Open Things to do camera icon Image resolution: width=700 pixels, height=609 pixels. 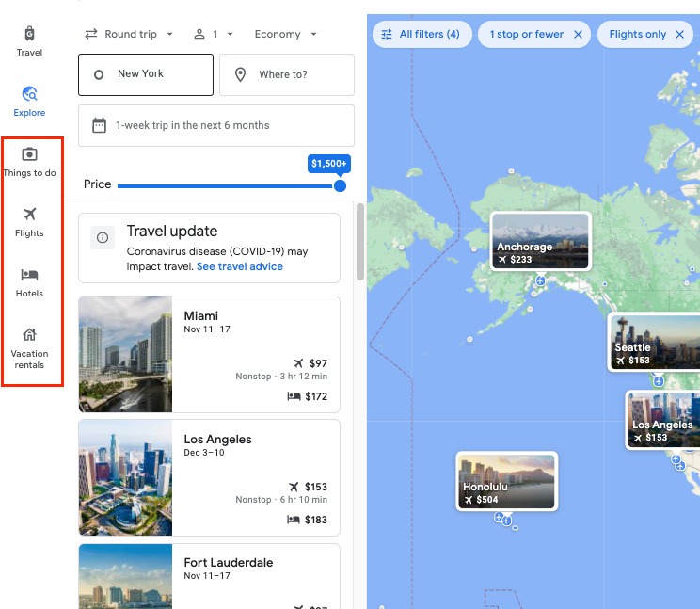[x=29, y=154]
